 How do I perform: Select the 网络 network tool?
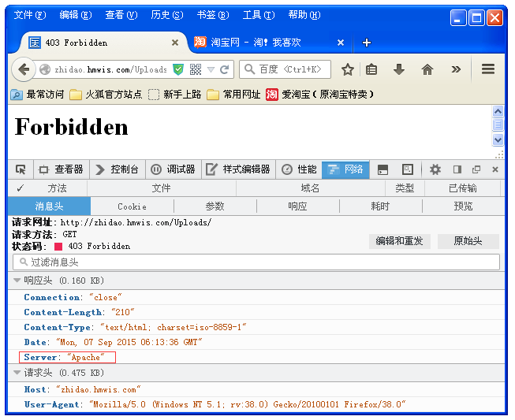(x=345, y=169)
